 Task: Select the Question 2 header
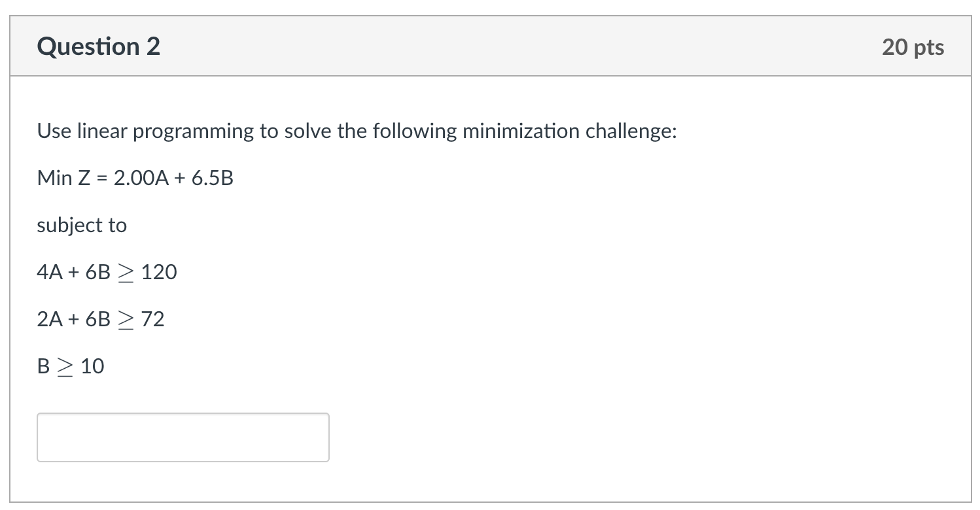point(98,46)
